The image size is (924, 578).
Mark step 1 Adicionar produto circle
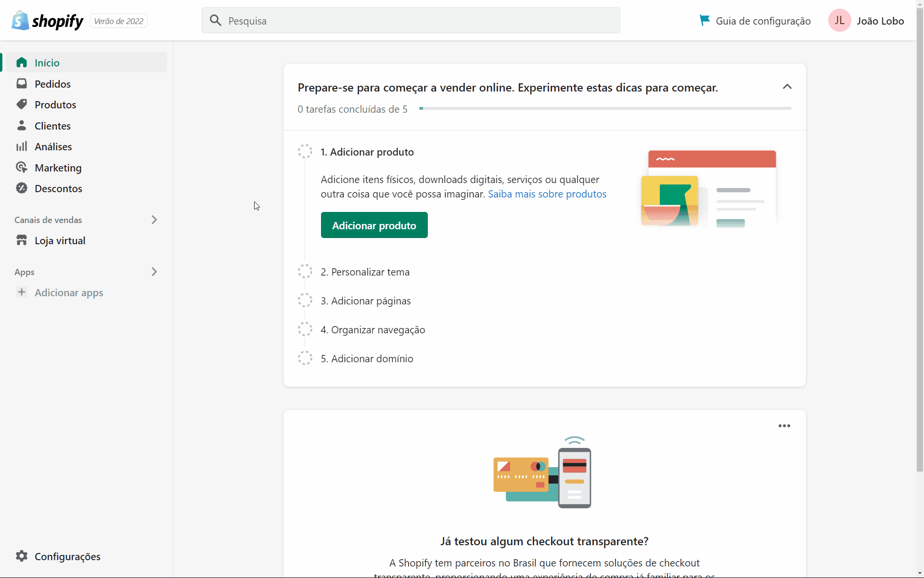[x=305, y=151]
